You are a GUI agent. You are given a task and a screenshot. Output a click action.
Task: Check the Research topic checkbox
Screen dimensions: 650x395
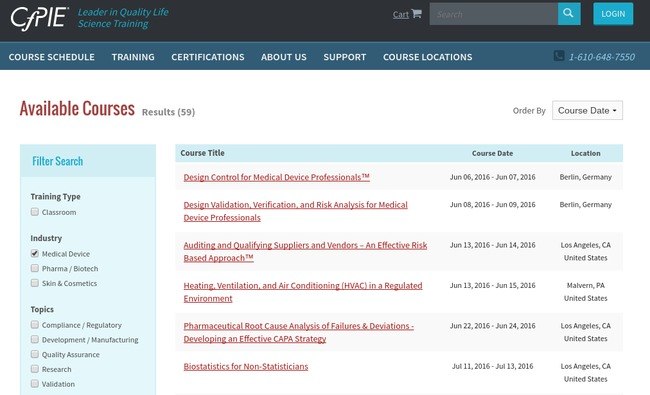(35, 369)
